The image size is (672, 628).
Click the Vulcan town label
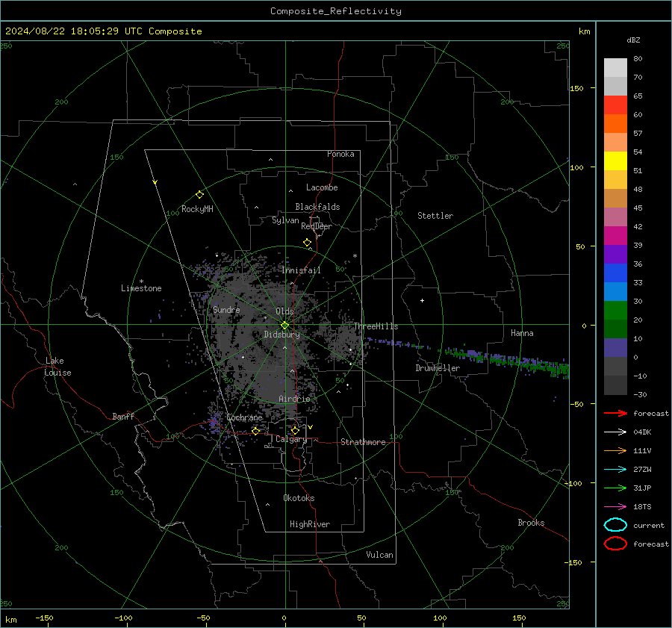point(379,555)
